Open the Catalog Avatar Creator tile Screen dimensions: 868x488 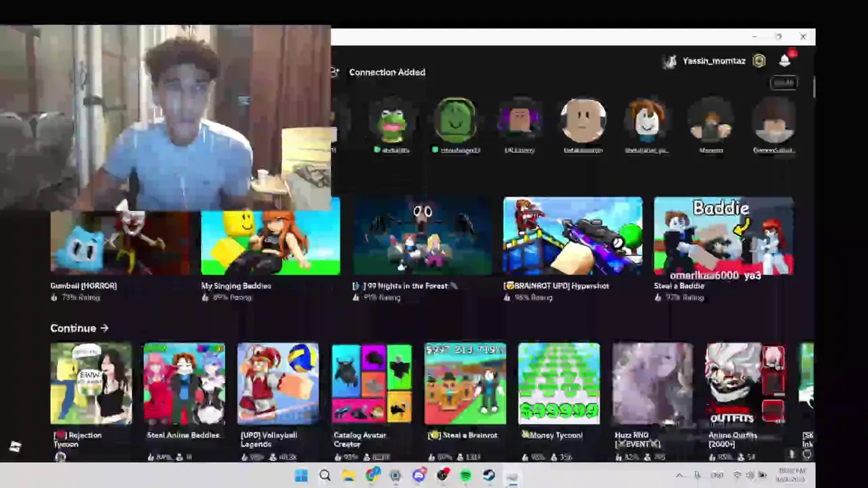[x=372, y=384]
